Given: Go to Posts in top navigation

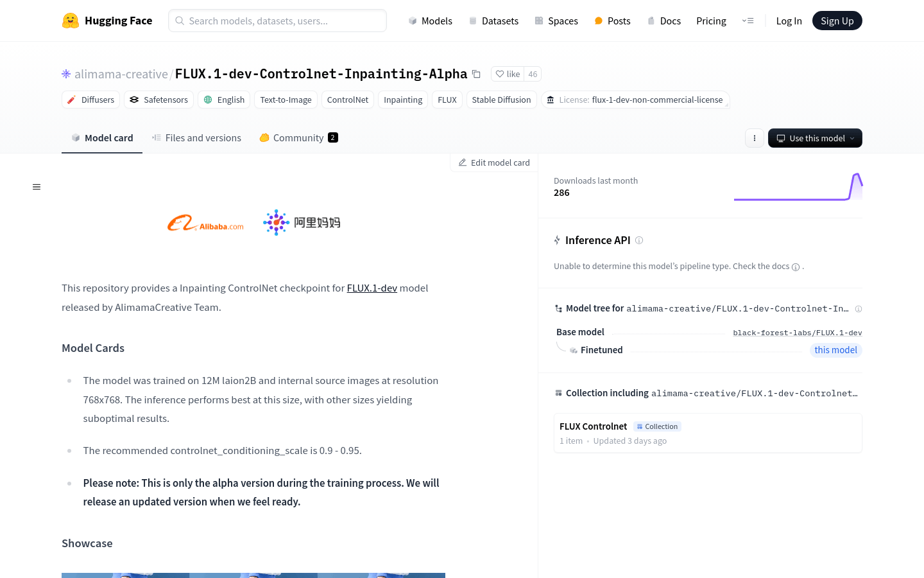Looking at the screenshot, I should [612, 21].
